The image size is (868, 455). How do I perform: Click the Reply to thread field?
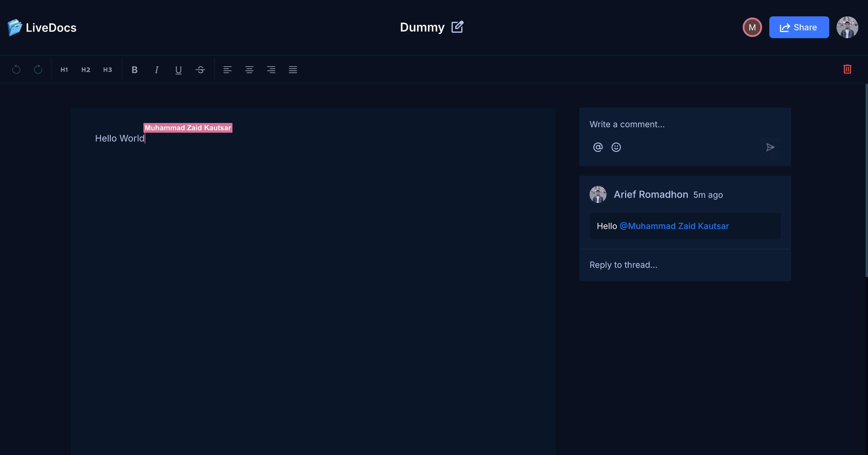tap(684, 265)
